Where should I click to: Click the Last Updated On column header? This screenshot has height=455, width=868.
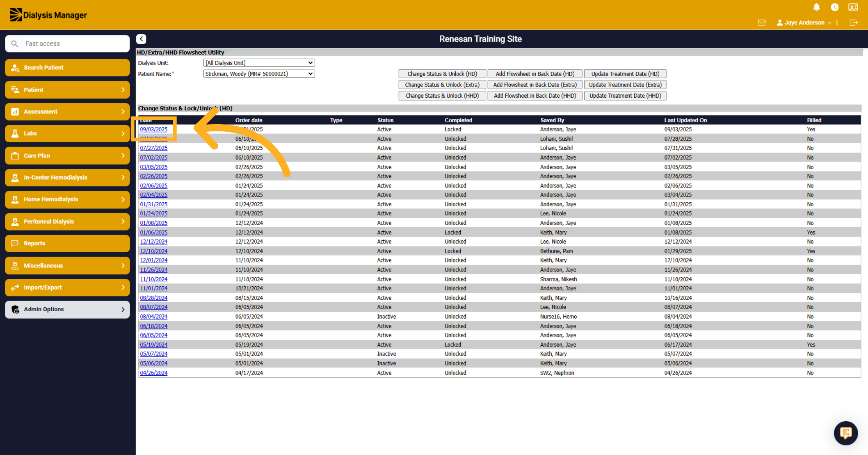click(x=685, y=120)
